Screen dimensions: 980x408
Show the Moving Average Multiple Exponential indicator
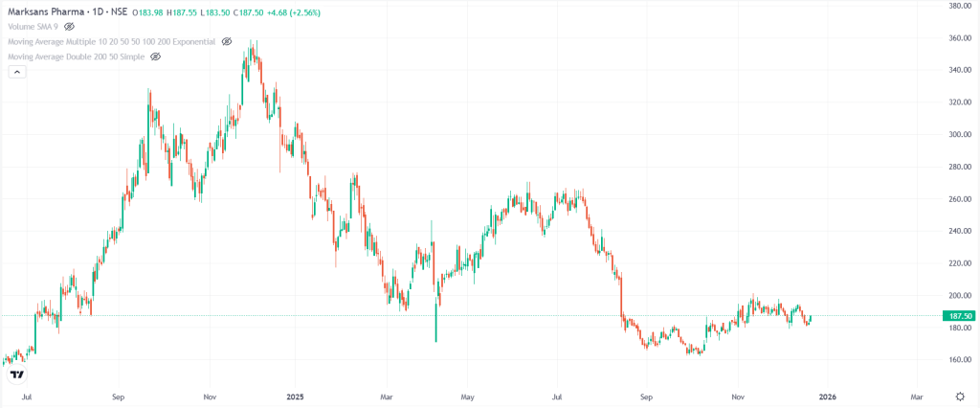click(x=227, y=42)
